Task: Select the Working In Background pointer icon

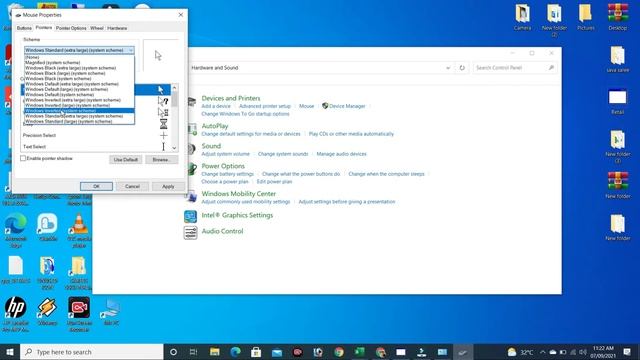Action: click(163, 112)
